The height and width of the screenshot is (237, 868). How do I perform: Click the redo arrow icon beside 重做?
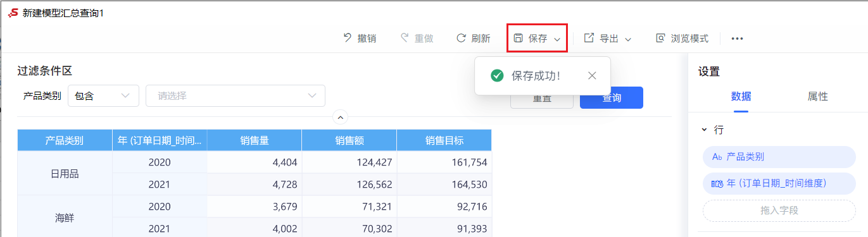[405, 38]
